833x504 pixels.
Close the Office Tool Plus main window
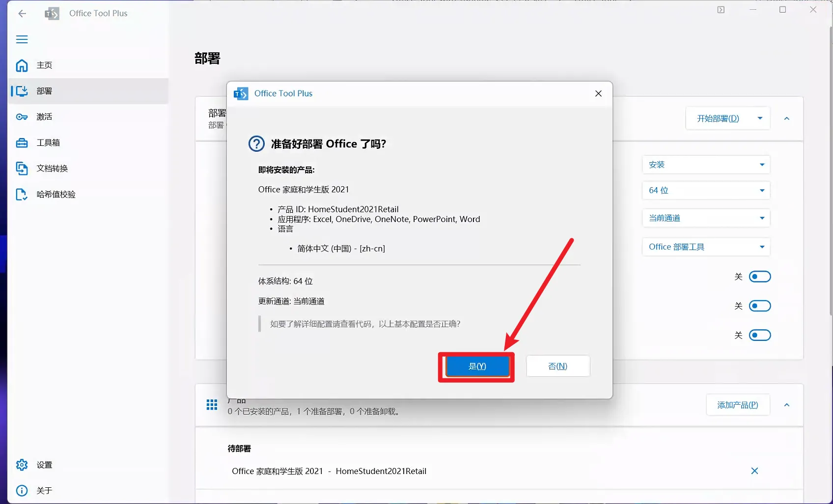[x=813, y=10]
